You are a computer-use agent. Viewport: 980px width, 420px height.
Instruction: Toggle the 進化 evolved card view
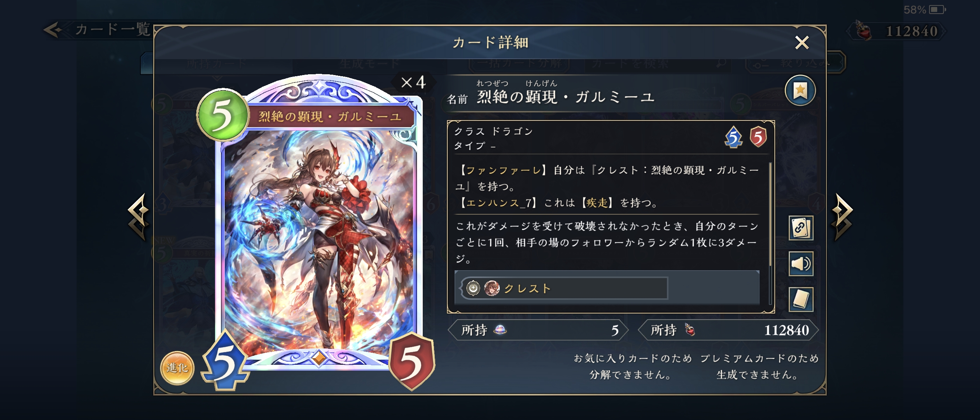[x=177, y=368]
